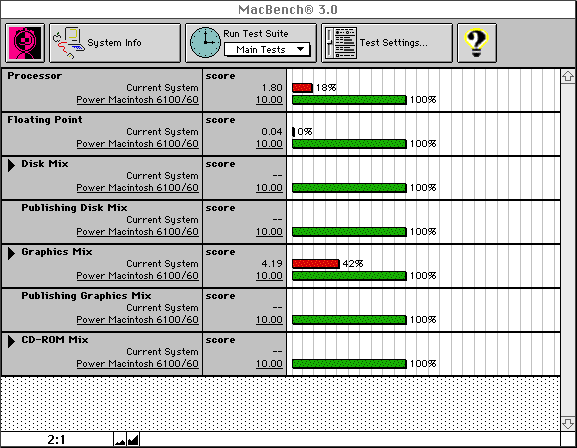Viewport: 577px width, 448px height.
Task: Click the computer icon on System Info
Action: pyautogui.click(x=69, y=43)
